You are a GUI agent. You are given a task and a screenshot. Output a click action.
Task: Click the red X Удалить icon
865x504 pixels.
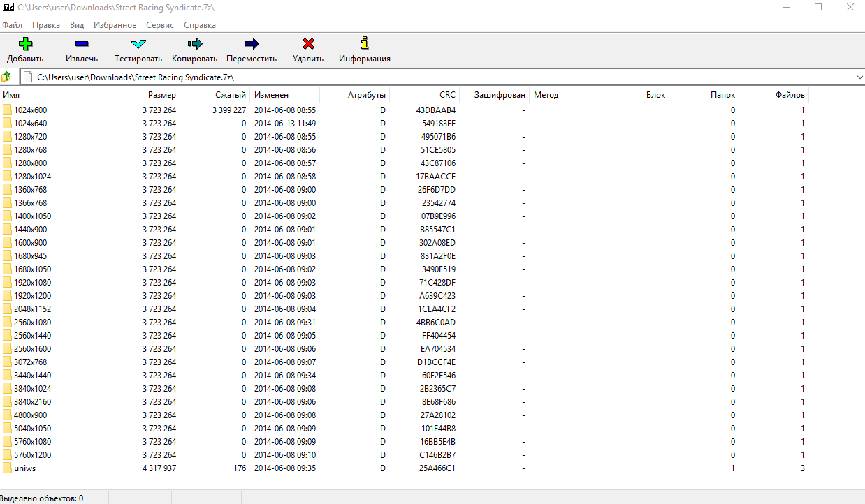click(x=308, y=44)
